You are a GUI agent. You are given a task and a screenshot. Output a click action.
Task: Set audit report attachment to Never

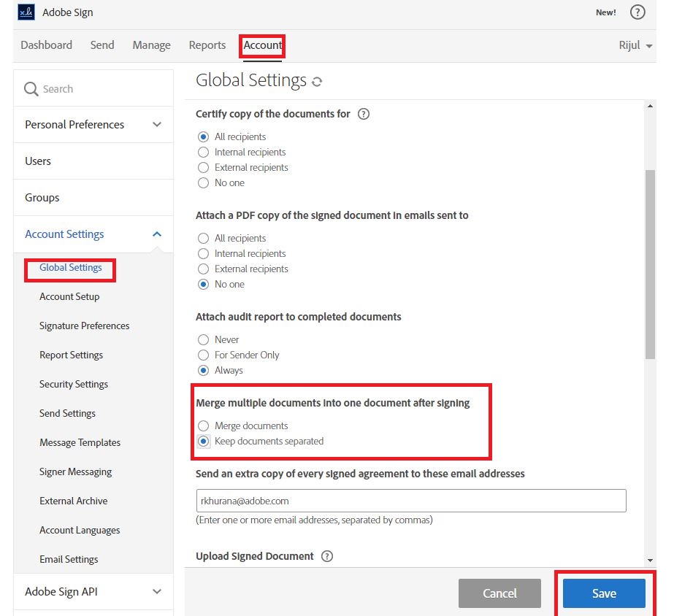tap(203, 339)
